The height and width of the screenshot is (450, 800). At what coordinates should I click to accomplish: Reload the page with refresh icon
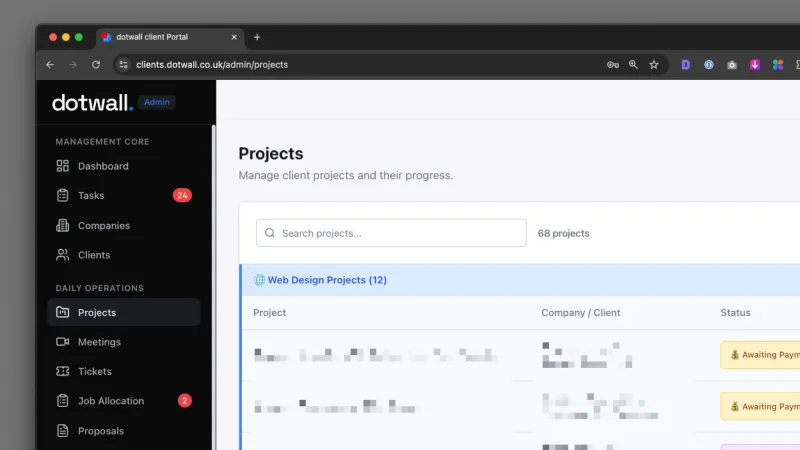[96, 65]
